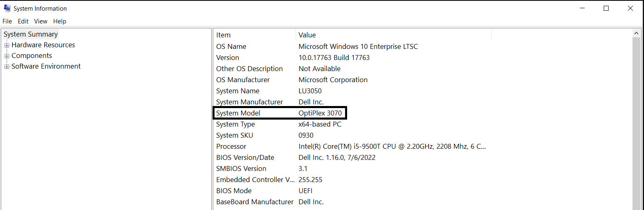644x210 pixels.
Task: Open the Help menu
Action: pos(60,21)
